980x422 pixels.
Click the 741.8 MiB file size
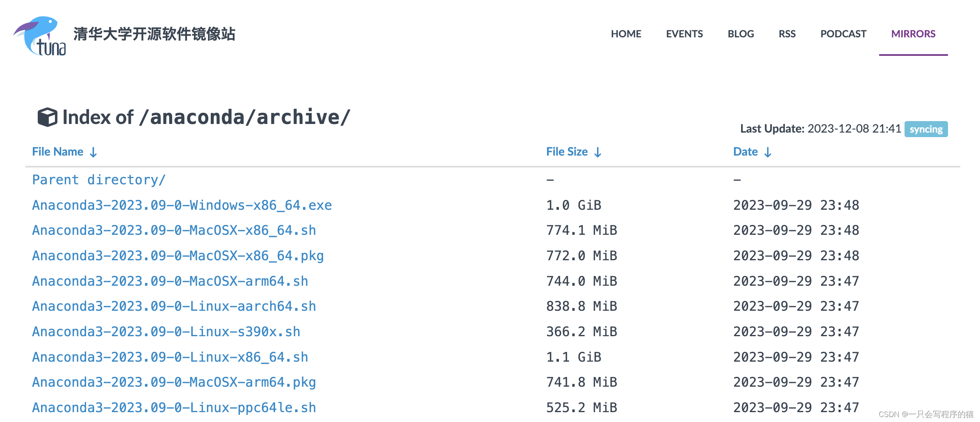point(581,382)
